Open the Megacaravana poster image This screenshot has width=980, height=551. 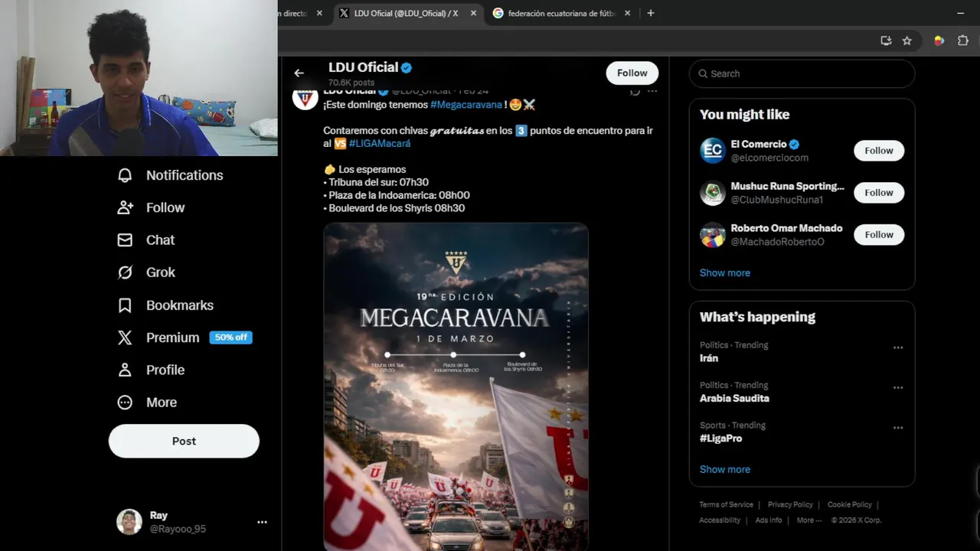click(456, 386)
